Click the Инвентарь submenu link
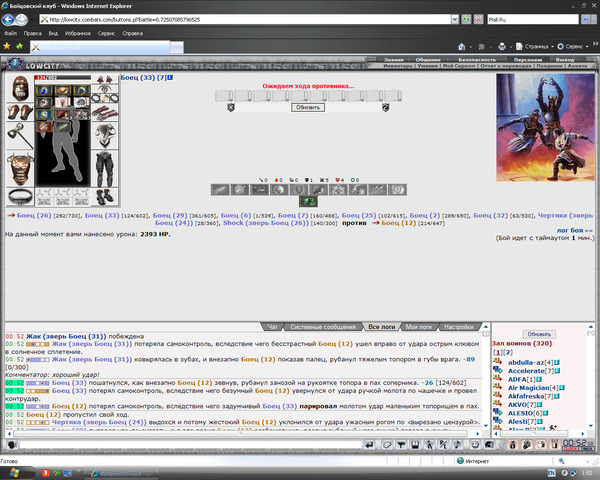 click(x=398, y=66)
